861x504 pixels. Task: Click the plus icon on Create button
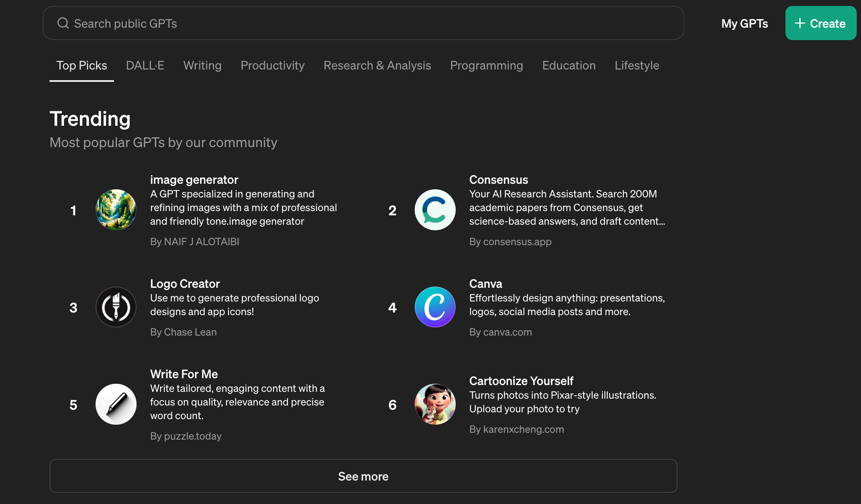[x=800, y=23]
